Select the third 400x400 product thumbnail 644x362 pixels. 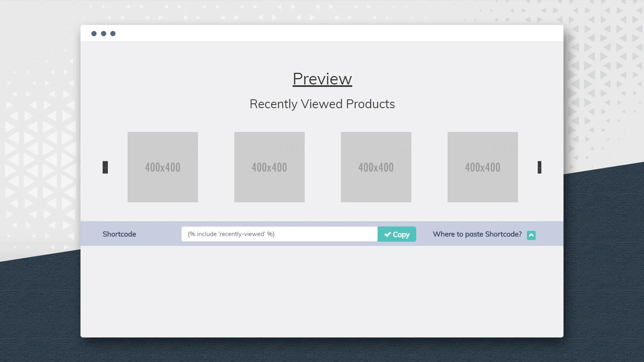coord(376,167)
